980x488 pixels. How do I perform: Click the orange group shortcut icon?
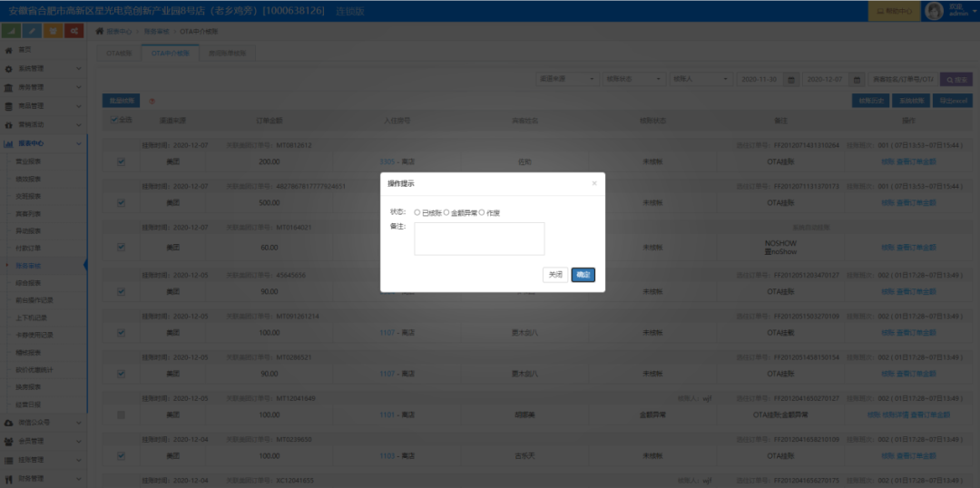pyautogui.click(x=54, y=31)
